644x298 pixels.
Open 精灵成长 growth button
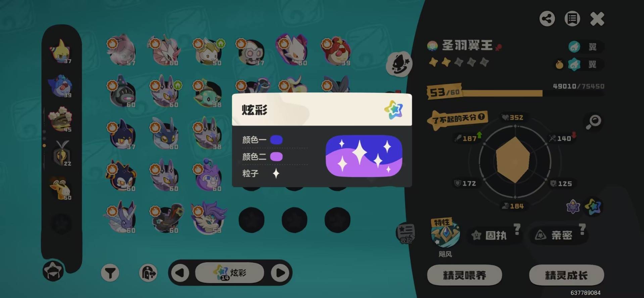[566, 275]
